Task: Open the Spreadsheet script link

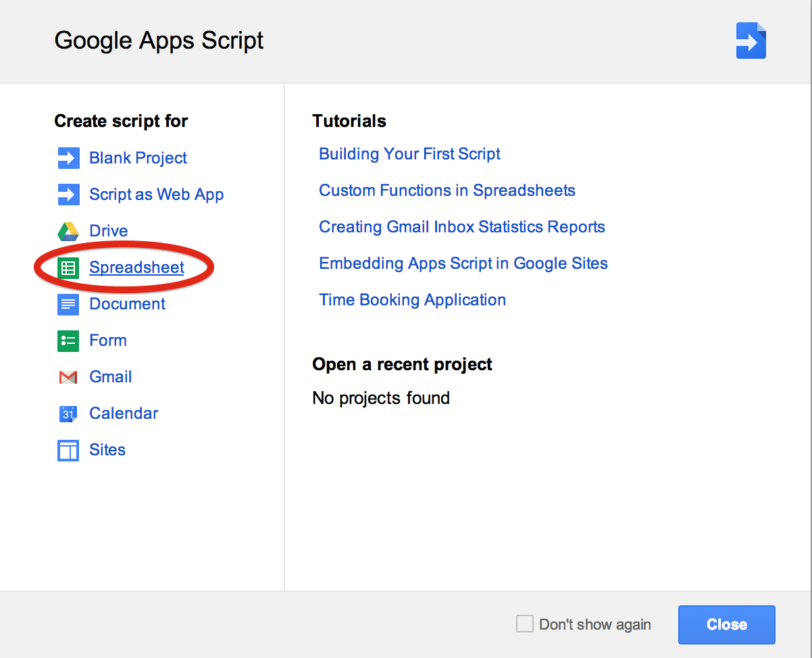Action: click(x=136, y=268)
